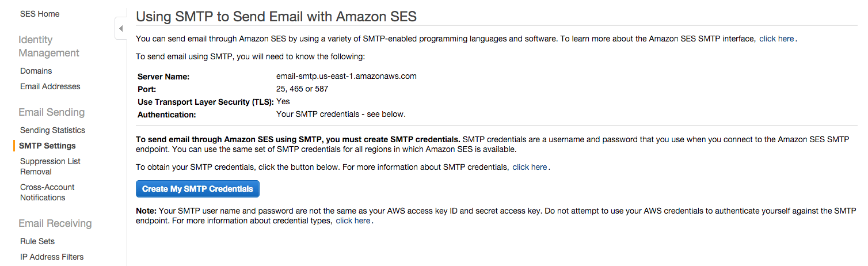This screenshot has height=266, width=868.
Task: Click the Identity Management section heading
Action: coord(49,46)
